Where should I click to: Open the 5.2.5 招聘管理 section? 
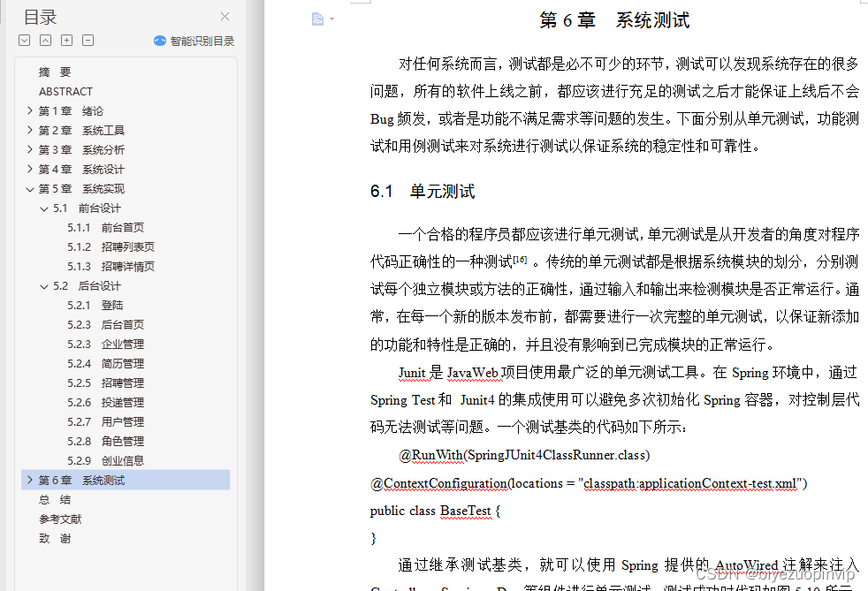[106, 383]
